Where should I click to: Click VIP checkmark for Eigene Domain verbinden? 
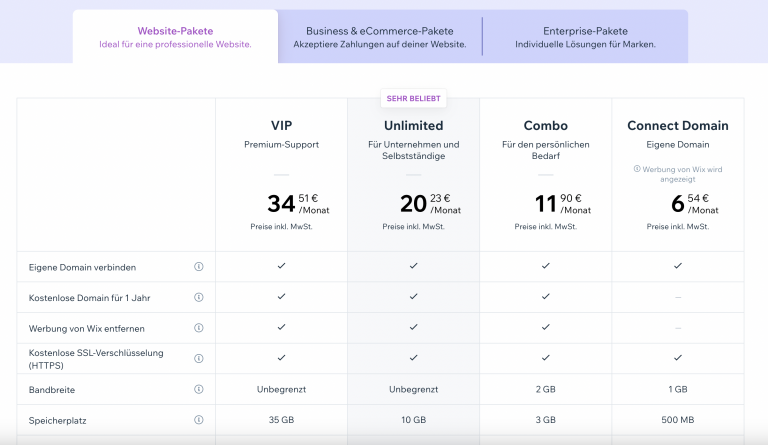point(281,266)
